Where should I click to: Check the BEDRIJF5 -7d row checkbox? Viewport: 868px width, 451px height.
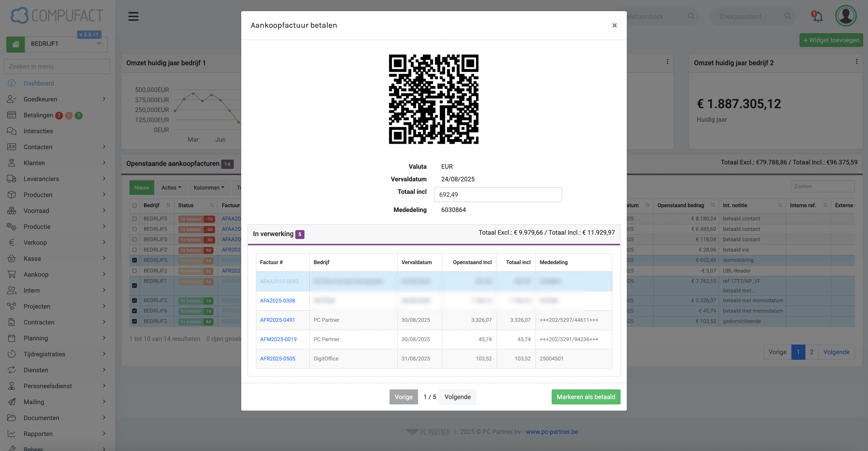134,219
